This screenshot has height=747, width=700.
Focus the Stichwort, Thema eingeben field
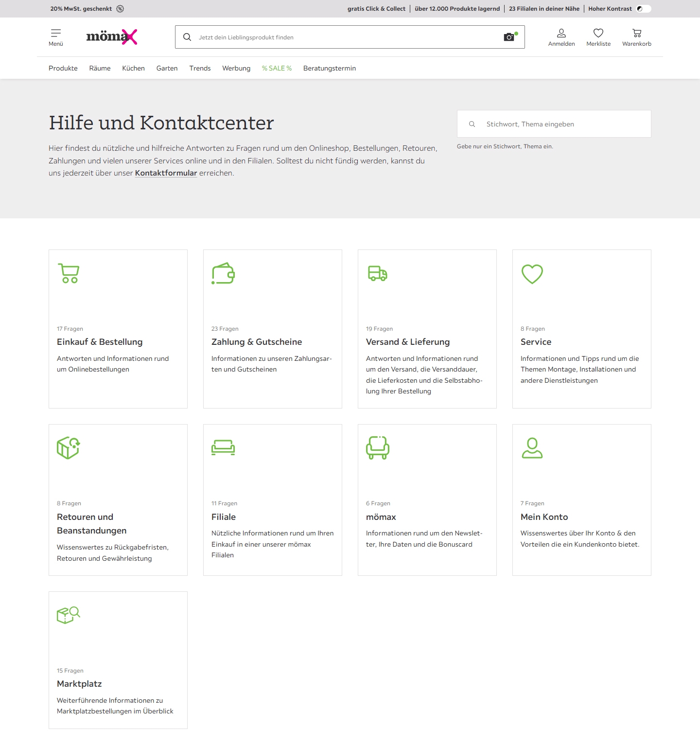click(x=554, y=124)
